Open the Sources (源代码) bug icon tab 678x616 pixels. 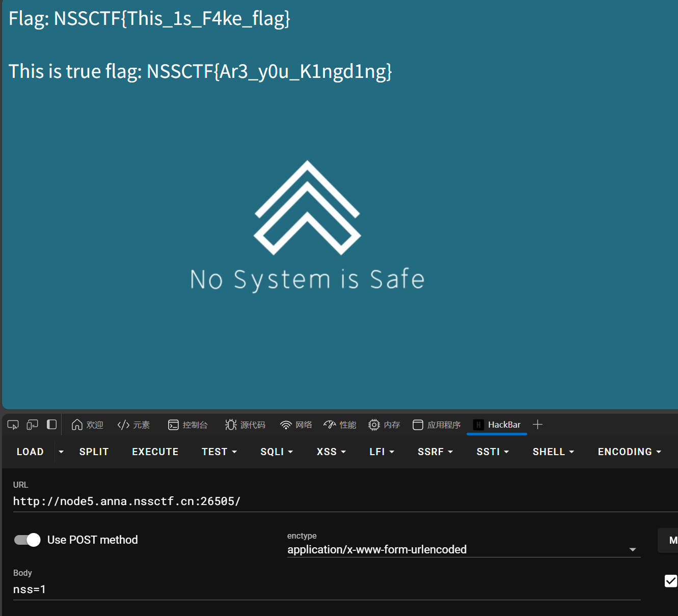click(x=245, y=425)
